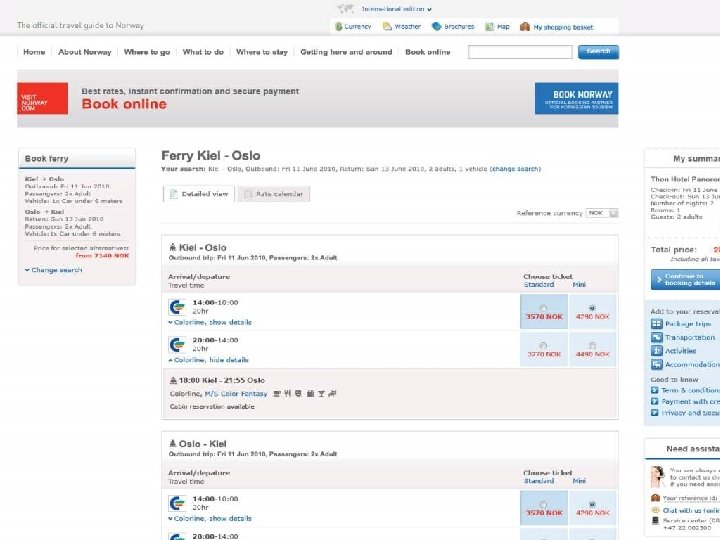Select Mini 4290 NOK Oslo-Kiel 14:00
Screen dimensions: 720x540
592,504
